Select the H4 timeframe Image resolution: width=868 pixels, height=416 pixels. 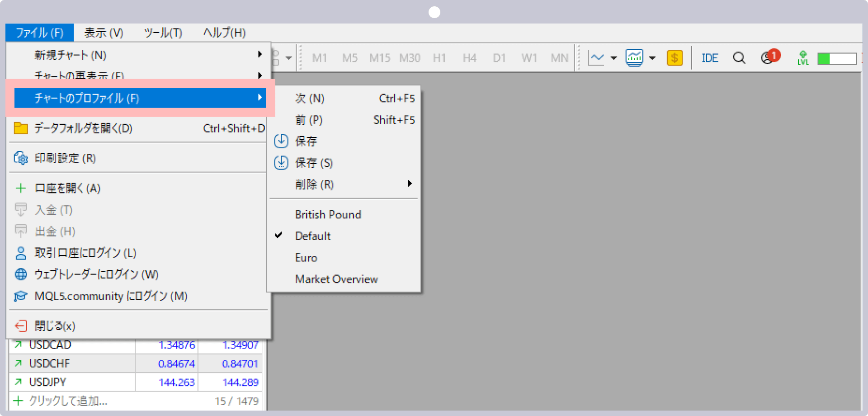click(x=469, y=58)
